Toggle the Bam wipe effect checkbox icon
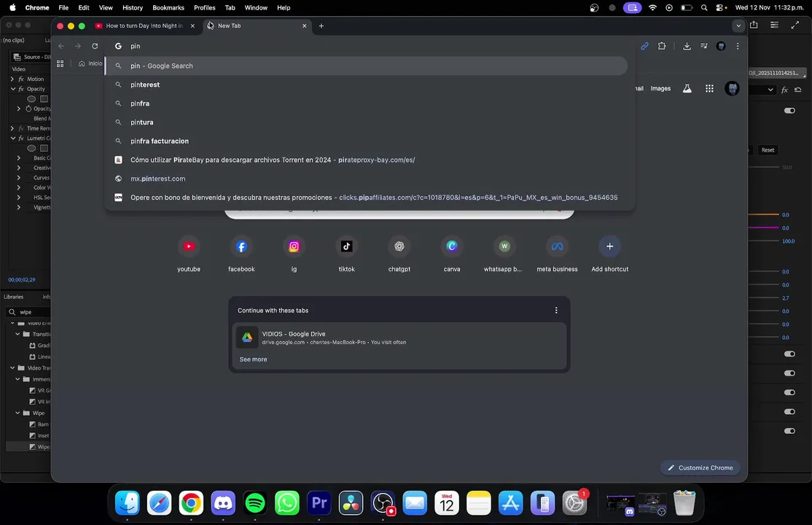 click(33, 424)
